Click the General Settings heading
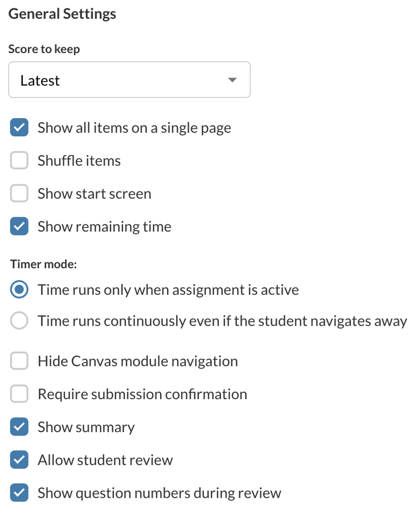 coord(62,13)
